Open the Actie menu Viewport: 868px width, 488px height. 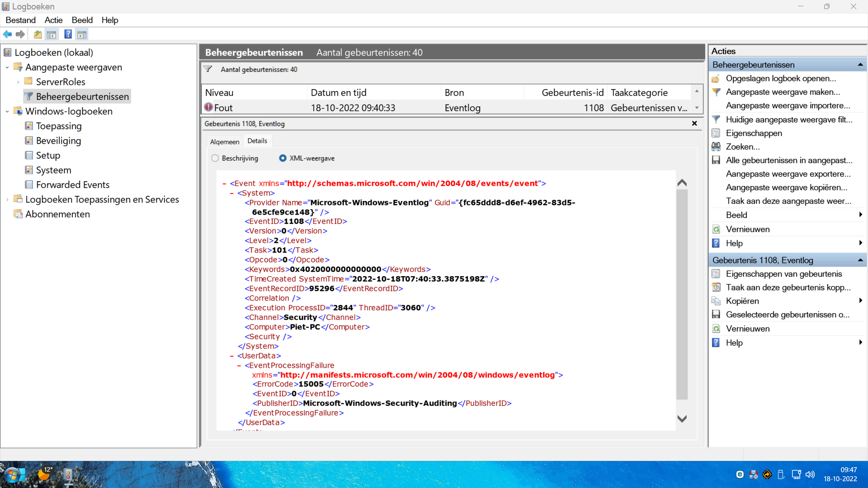point(53,20)
